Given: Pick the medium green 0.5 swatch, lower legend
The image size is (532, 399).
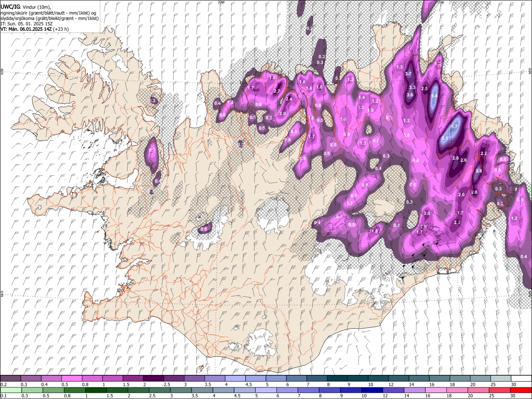Looking at the screenshot, I should 53,390.
